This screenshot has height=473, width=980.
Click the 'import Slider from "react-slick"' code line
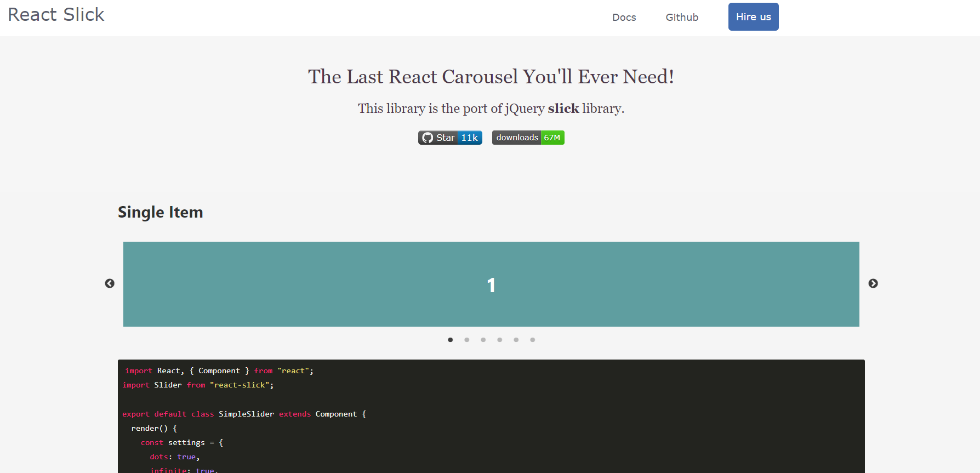pos(198,385)
